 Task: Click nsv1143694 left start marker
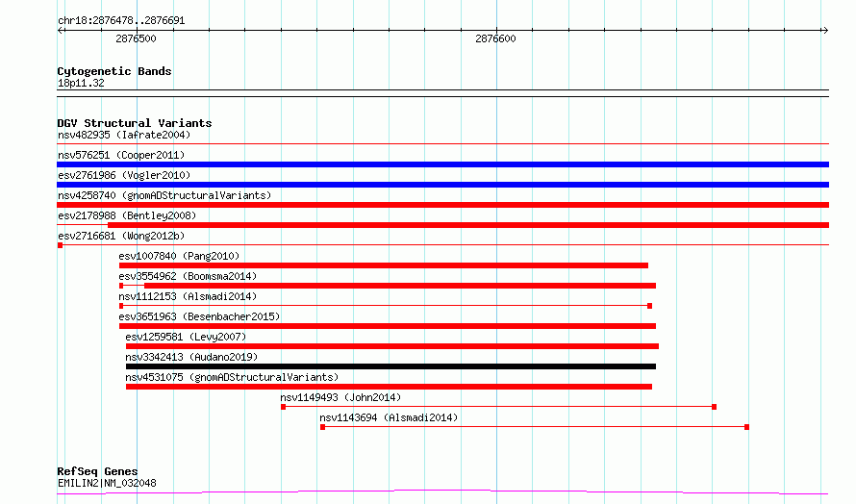[x=322, y=427]
